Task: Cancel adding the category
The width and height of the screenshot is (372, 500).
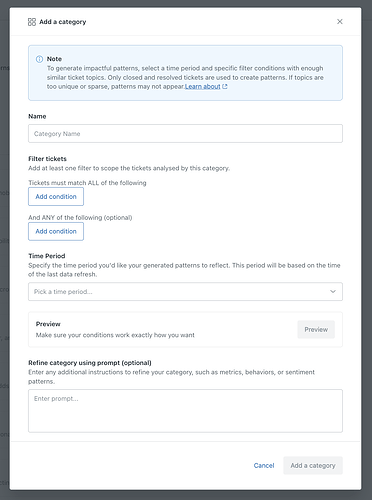Action: (264, 466)
